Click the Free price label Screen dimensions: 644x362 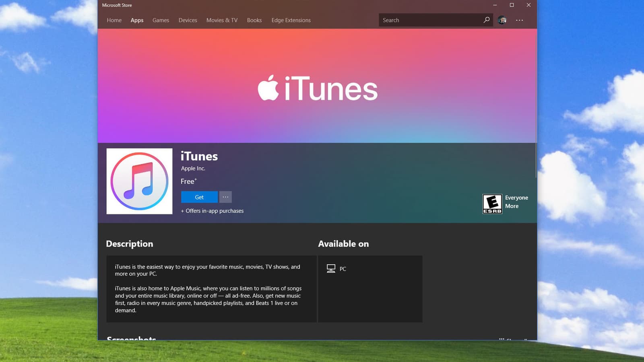tap(189, 181)
